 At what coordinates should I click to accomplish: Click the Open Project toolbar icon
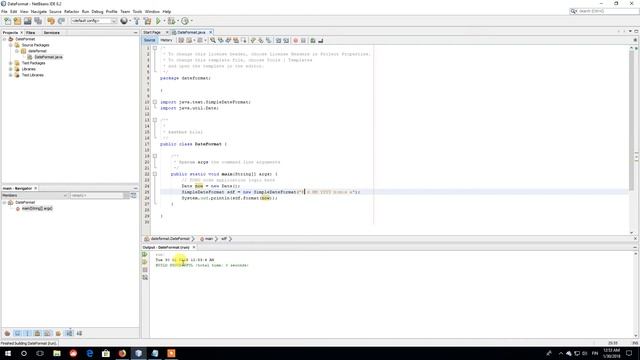(27, 21)
